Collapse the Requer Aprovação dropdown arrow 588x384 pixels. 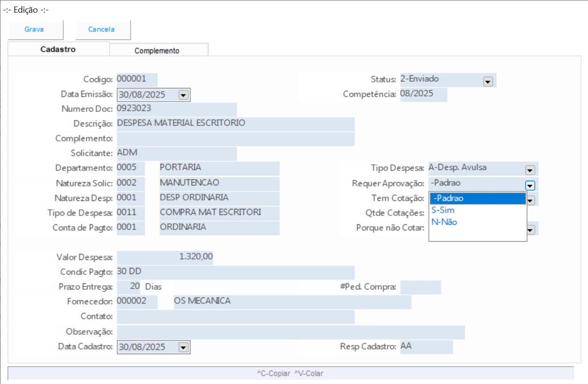(530, 185)
